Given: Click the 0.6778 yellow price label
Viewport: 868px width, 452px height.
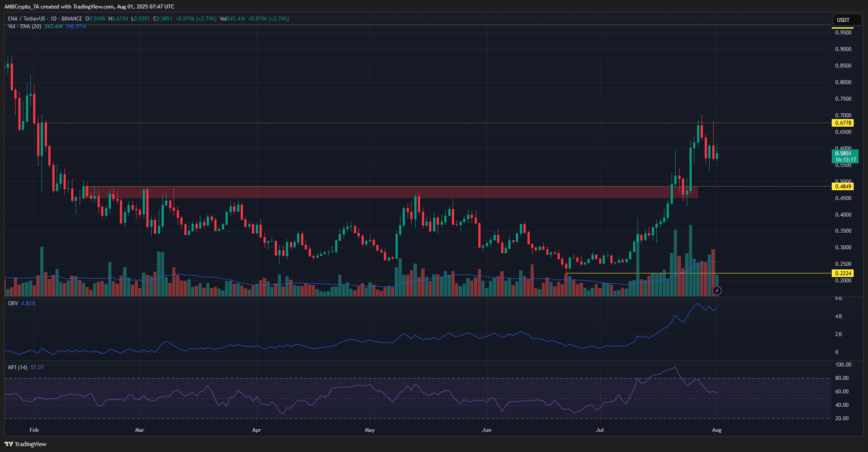Looking at the screenshot, I should click(x=843, y=123).
